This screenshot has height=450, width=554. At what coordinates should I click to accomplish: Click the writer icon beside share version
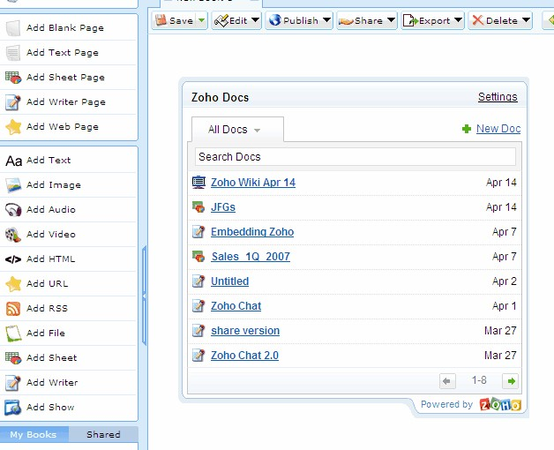click(x=198, y=331)
